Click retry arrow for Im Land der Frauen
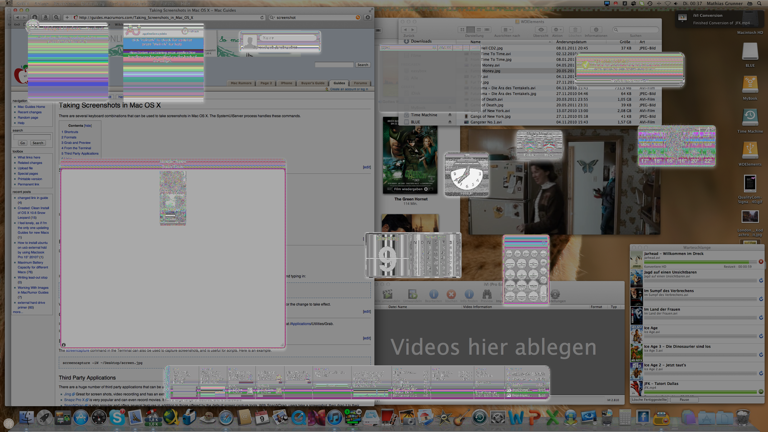The image size is (768, 432). 761,317
